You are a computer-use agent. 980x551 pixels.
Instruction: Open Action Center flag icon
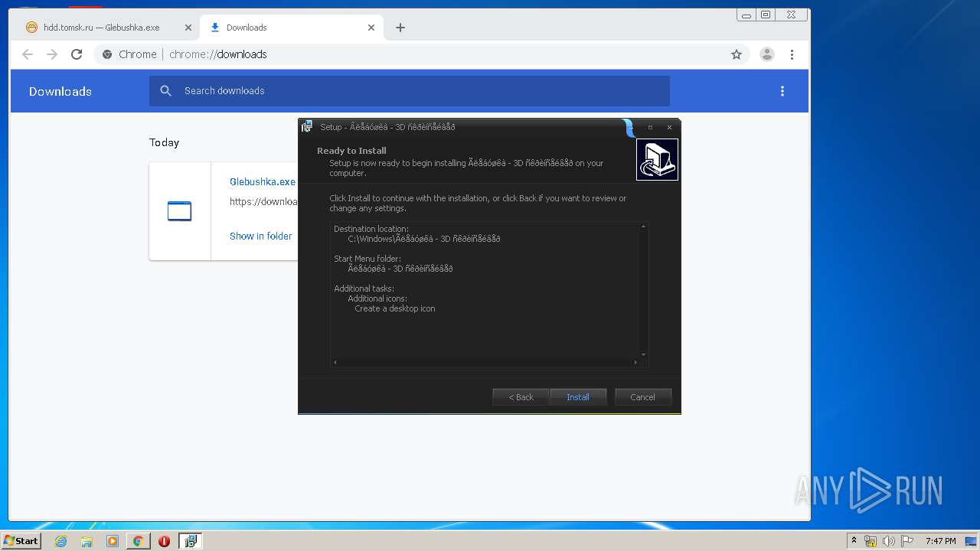pos(906,541)
